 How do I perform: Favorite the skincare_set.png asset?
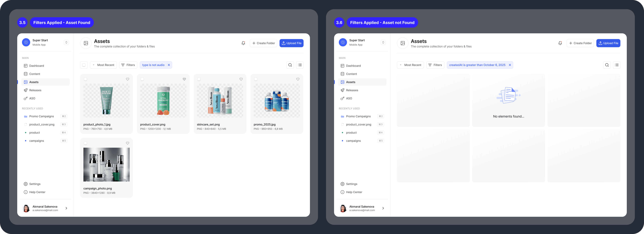[241, 79]
